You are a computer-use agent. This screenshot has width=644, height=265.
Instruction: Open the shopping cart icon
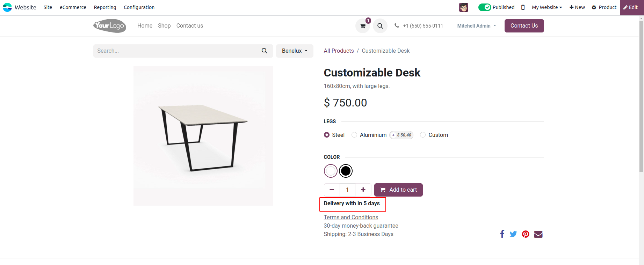[x=363, y=26]
